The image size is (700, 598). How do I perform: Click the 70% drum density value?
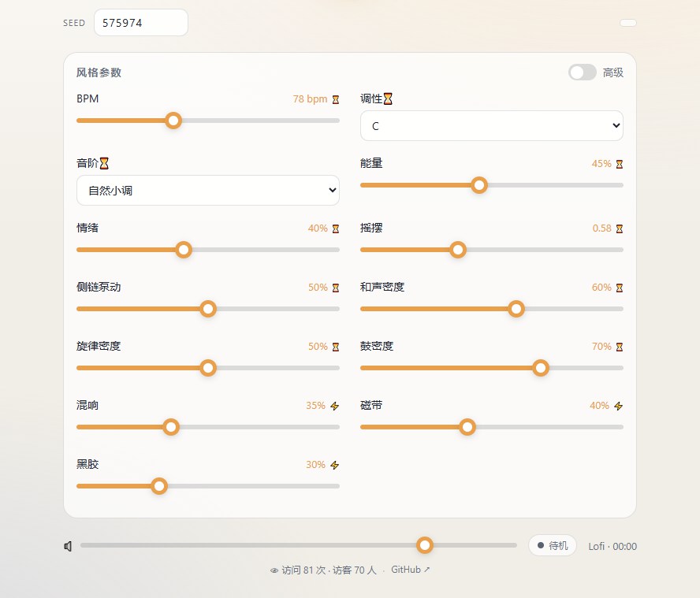(x=601, y=347)
